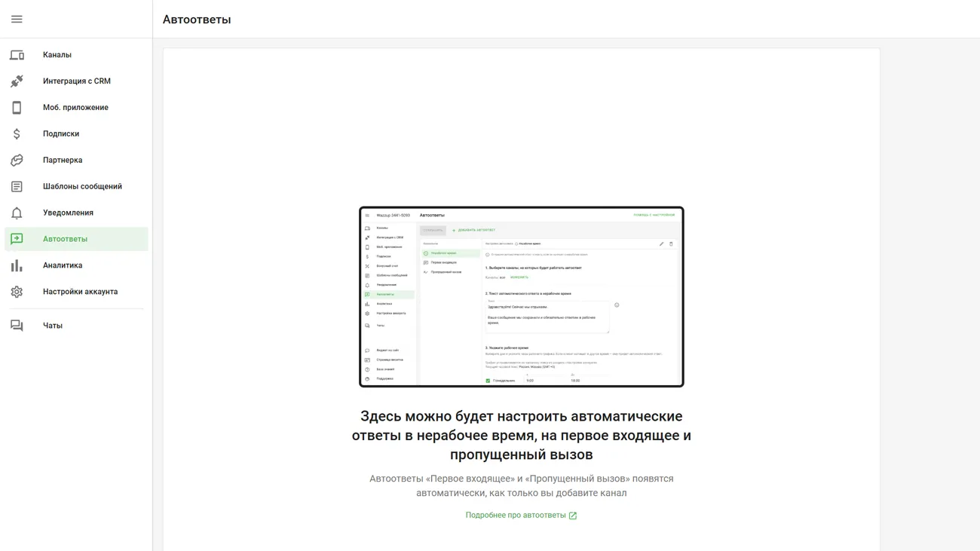This screenshot has height=551, width=980.
Task: Click the Каналы devices icon
Action: point(17,55)
